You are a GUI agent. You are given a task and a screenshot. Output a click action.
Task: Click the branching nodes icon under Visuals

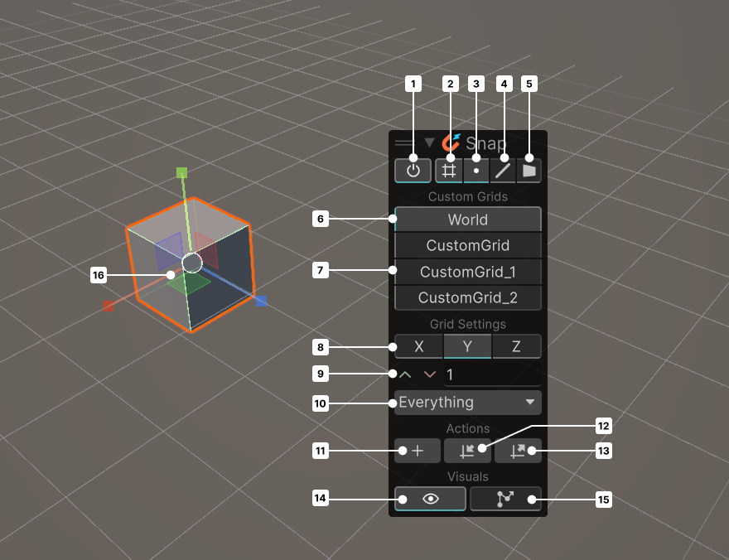(x=505, y=499)
